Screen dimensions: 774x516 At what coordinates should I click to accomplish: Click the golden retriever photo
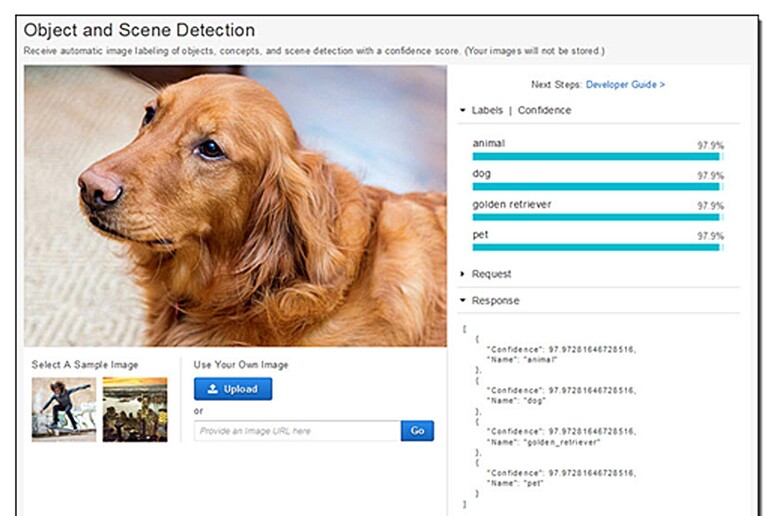(x=235, y=205)
